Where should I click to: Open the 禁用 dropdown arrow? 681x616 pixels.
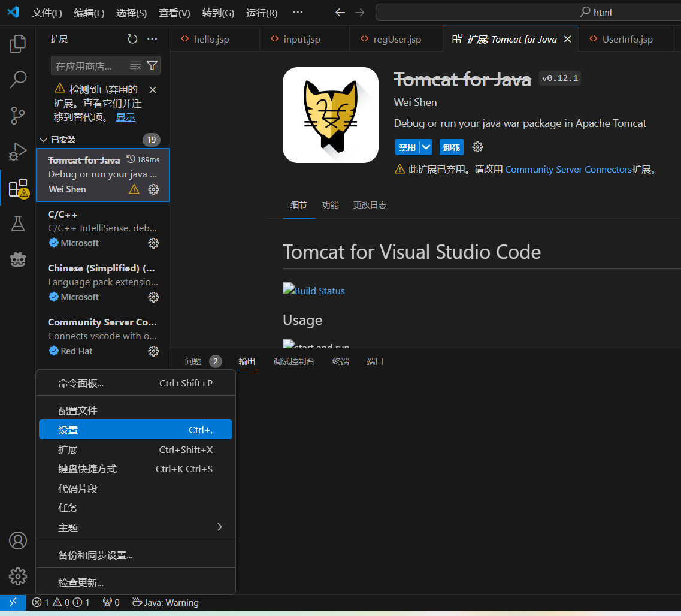(x=426, y=147)
